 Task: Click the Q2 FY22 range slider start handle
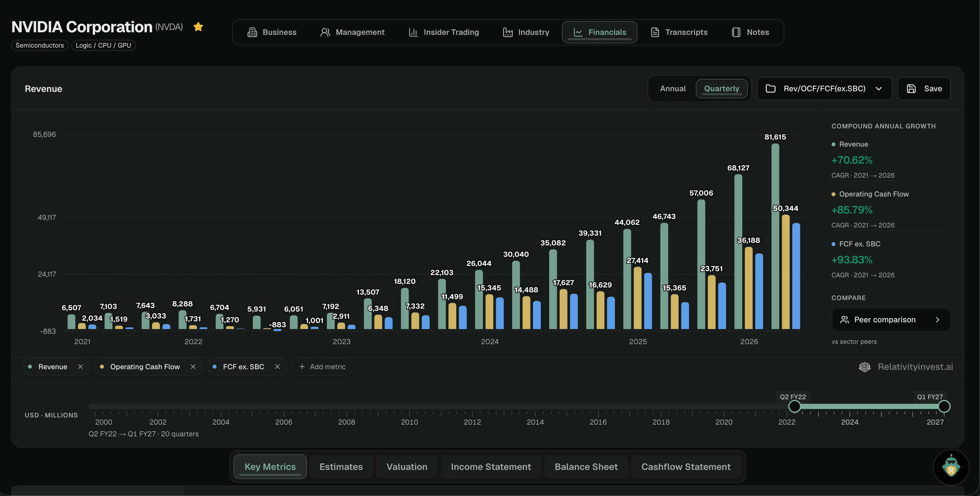click(x=794, y=407)
